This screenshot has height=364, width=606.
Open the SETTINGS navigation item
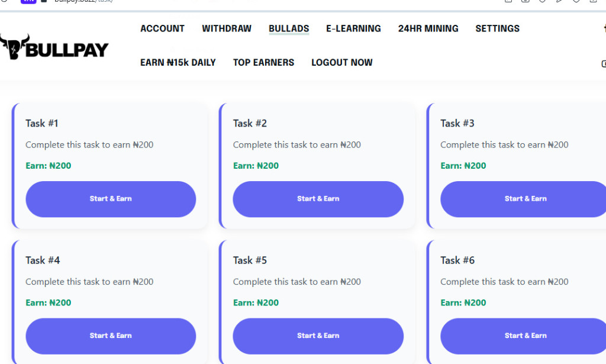[x=497, y=28]
